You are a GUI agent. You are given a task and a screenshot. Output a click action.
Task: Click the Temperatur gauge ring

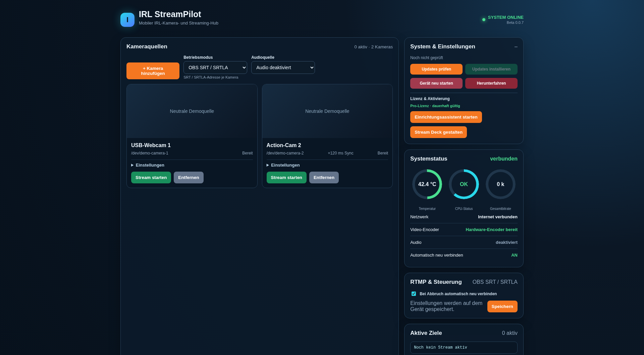[427, 184]
